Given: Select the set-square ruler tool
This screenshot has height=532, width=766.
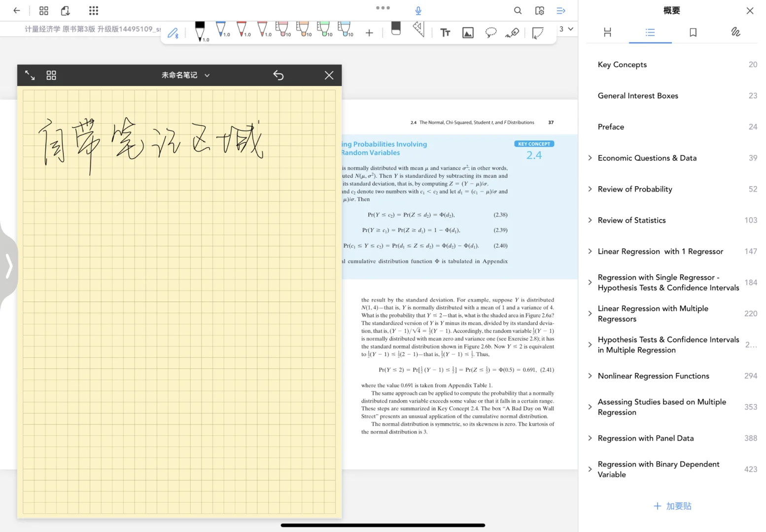Looking at the screenshot, I should 418,30.
